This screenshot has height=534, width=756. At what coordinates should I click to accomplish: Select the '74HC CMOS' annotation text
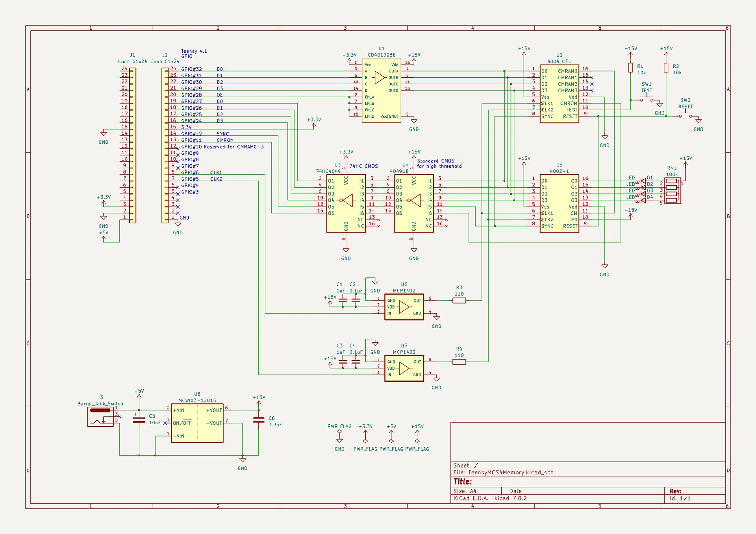pyautogui.click(x=363, y=166)
